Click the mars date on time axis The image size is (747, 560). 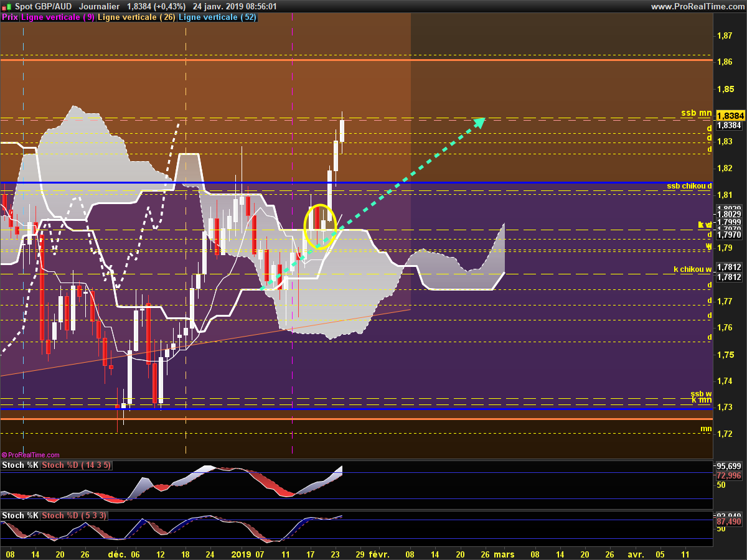coord(504,554)
